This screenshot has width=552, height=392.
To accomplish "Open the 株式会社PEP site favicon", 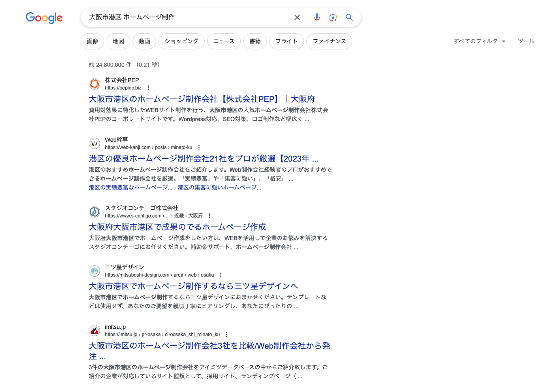I will tap(94, 84).
